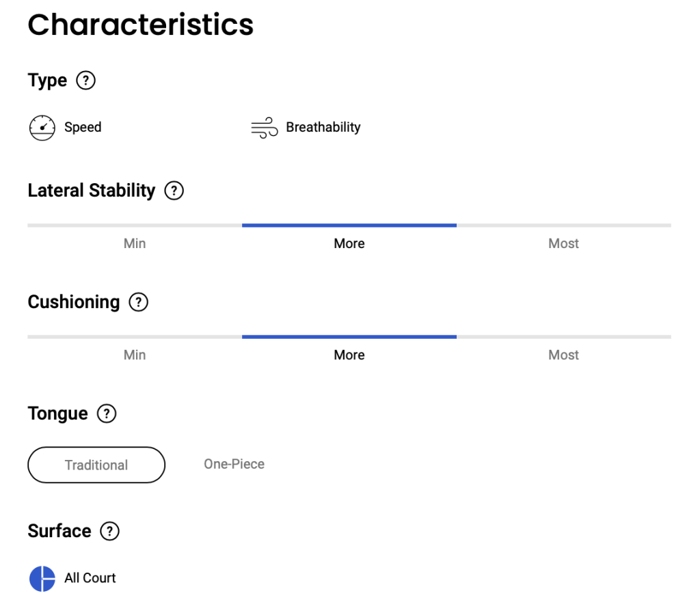Viewport: 700px width, 615px height.
Task: Click the Surface info question mark icon
Action: click(109, 531)
